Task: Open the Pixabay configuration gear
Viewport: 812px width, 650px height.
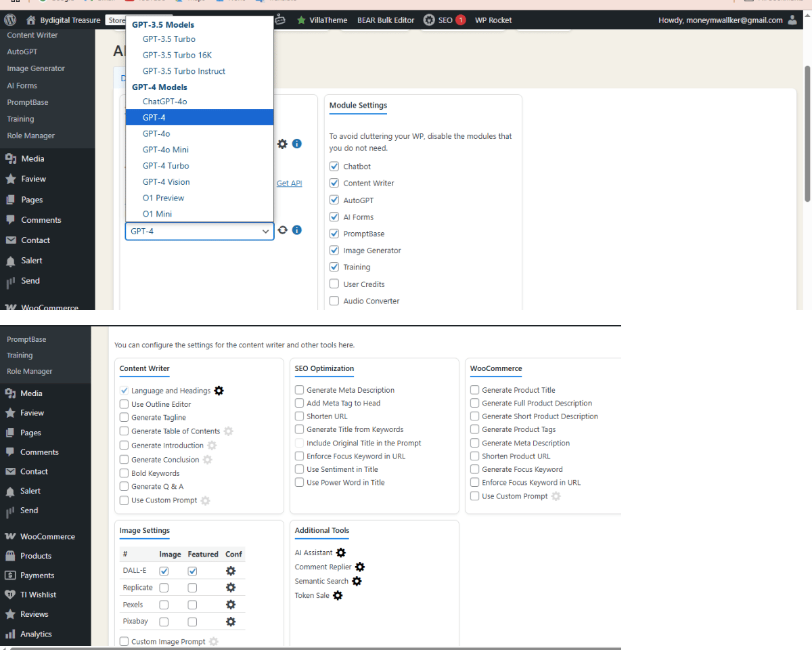Action: [231, 622]
